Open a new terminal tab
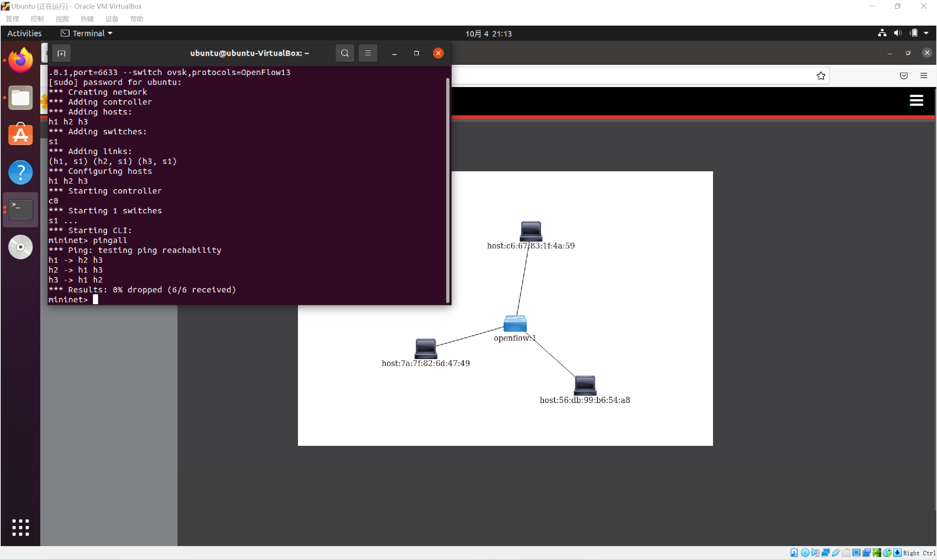Viewport: 937px width, 560px height. tap(61, 53)
